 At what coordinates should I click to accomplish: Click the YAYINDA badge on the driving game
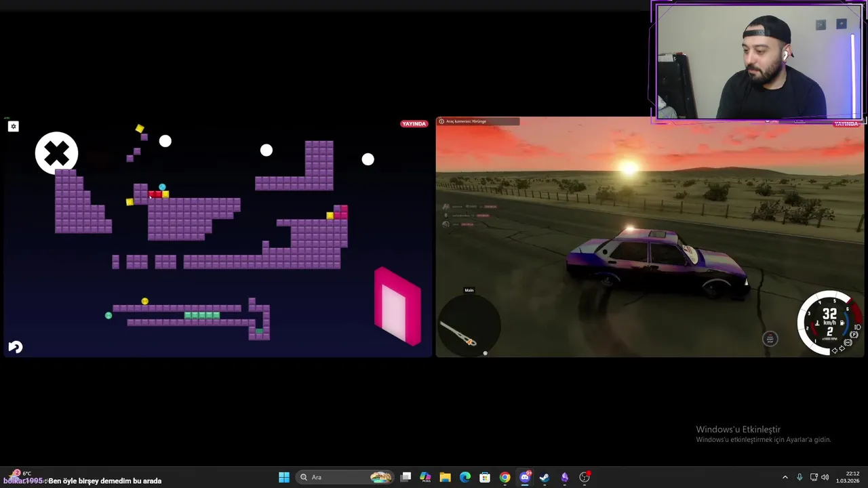[846, 124]
